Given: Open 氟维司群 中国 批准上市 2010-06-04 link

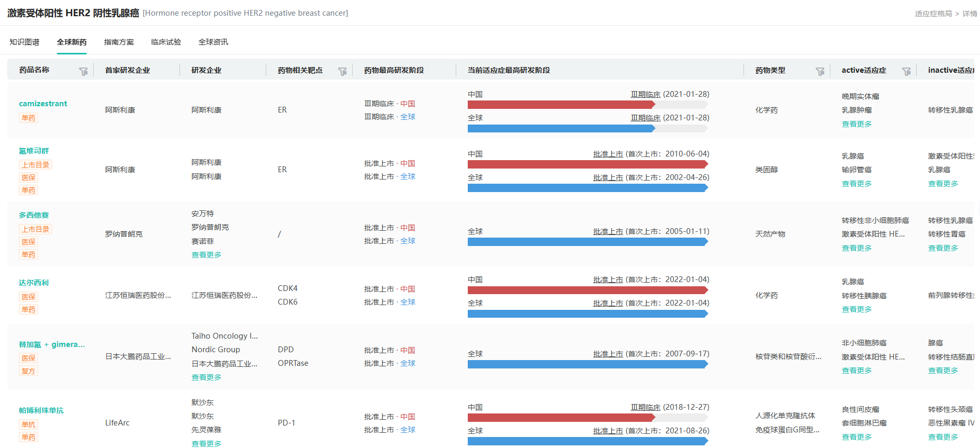Looking at the screenshot, I should [608, 154].
